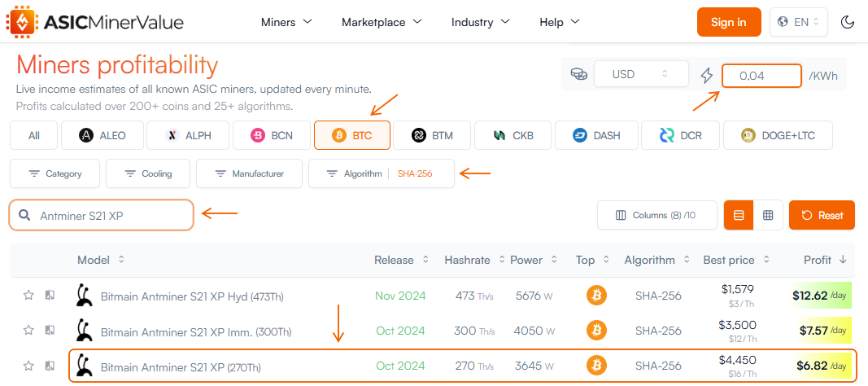Select the DOGE+LTC coin filter
Viewport: 868px width, 386px height.
click(778, 135)
